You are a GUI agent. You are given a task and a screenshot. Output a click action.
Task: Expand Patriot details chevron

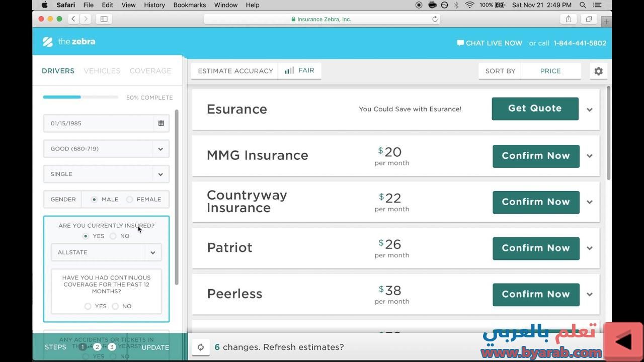[589, 248]
